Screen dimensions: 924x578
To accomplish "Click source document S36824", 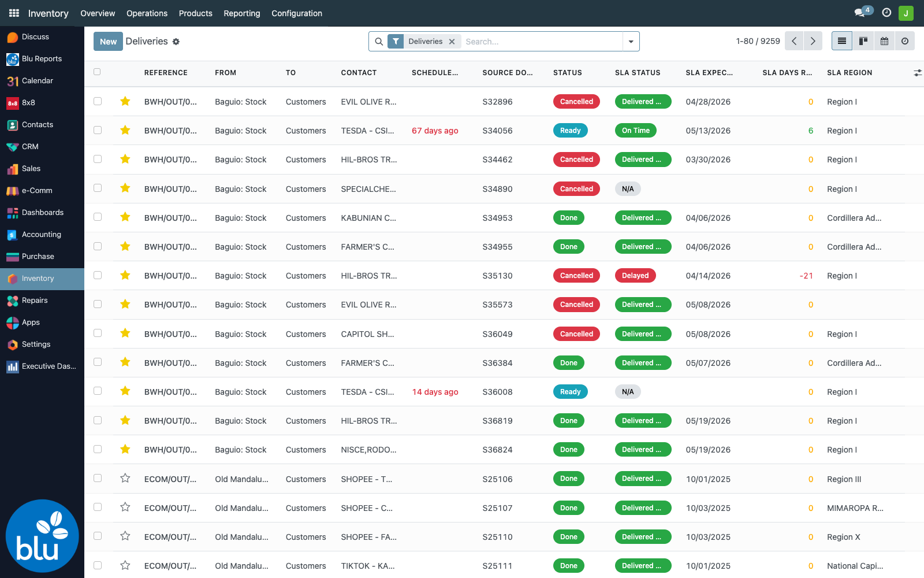I will [x=497, y=450].
